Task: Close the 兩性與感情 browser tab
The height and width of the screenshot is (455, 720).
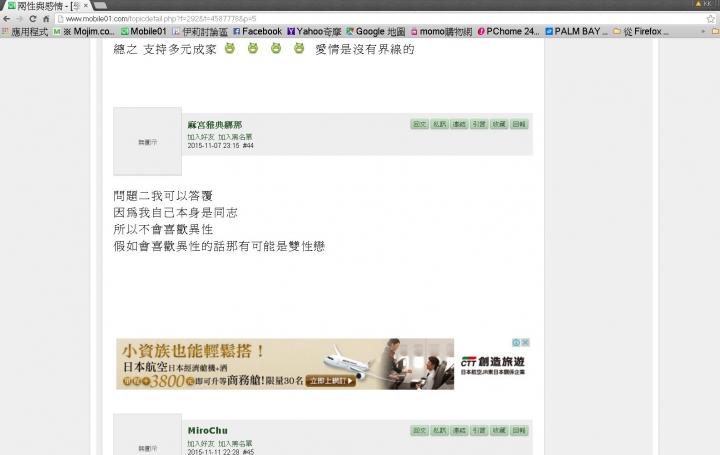Action: point(85,6)
